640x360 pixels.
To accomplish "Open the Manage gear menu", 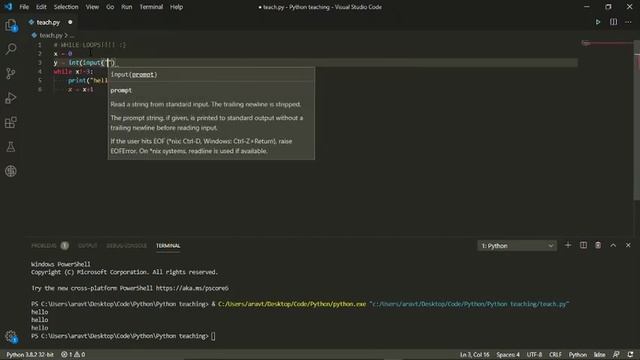I will 11,337.
